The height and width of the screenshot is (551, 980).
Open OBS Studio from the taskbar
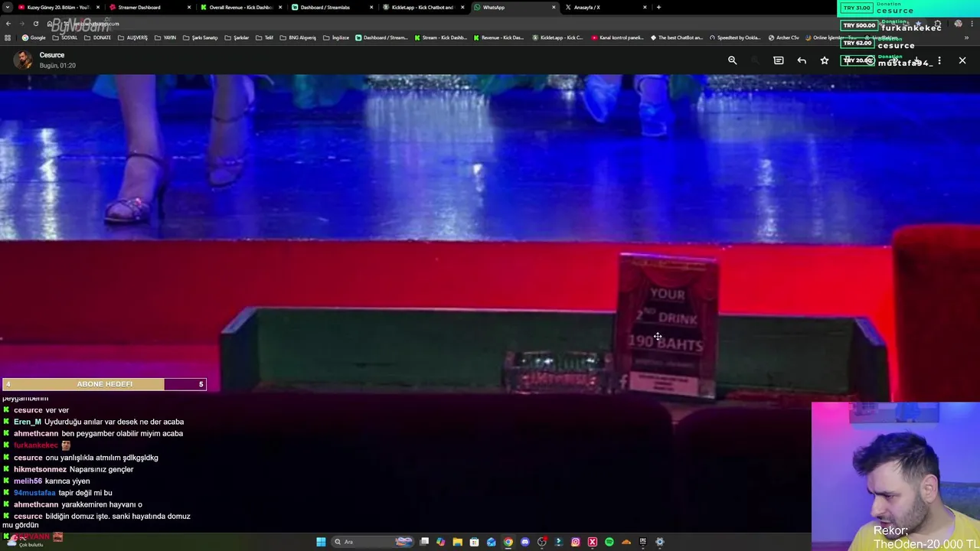tap(542, 542)
